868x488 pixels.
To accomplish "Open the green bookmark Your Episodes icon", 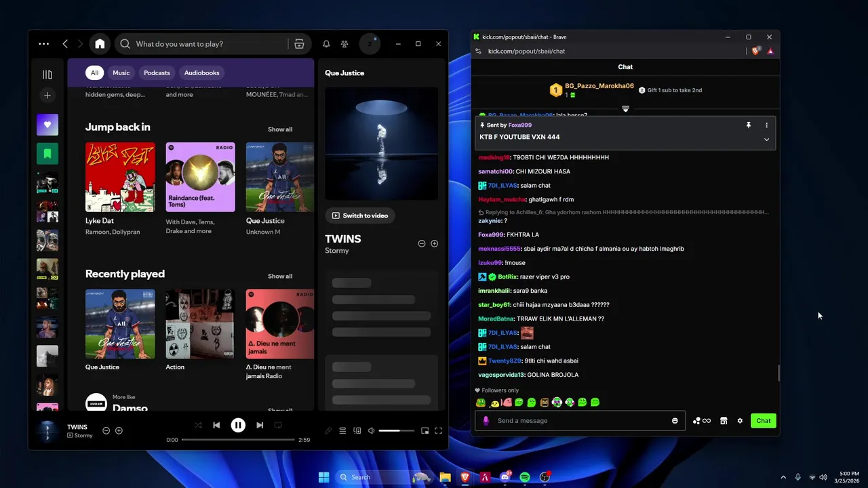I will pyautogui.click(x=47, y=154).
